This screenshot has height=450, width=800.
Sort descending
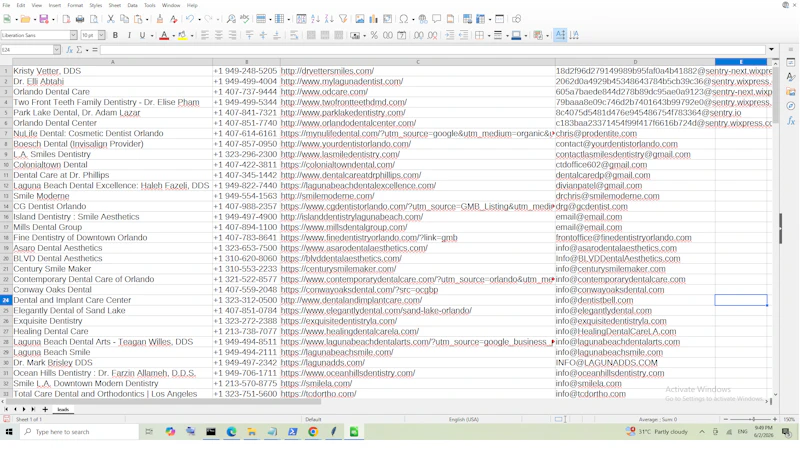tap(329, 19)
